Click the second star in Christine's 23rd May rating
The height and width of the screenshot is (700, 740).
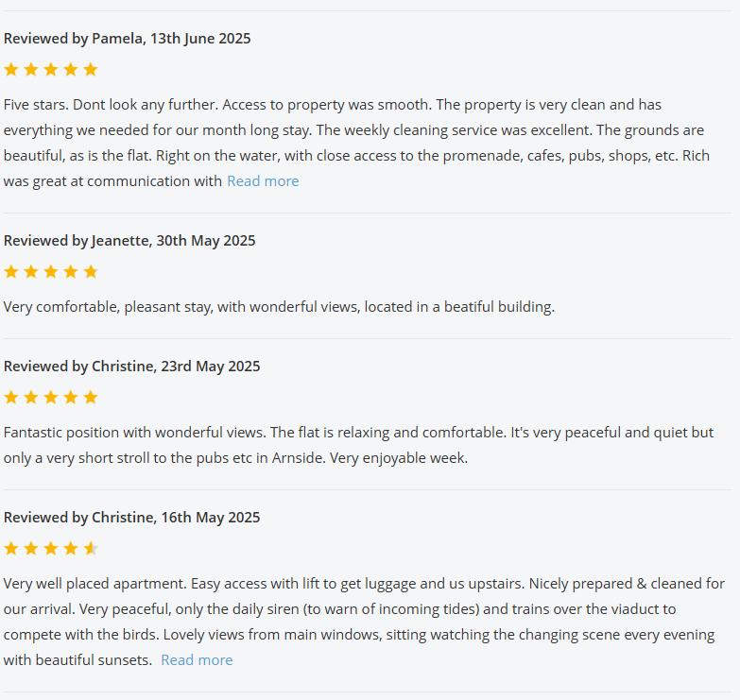(x=31, y=397)
